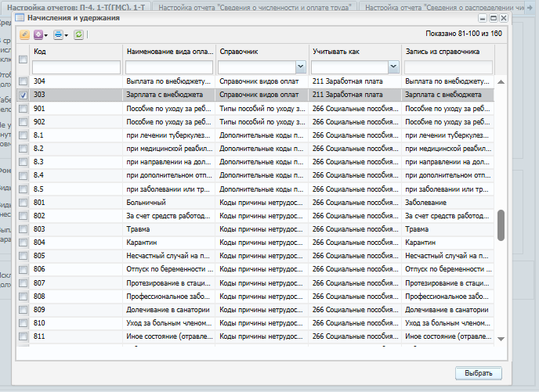Image resolution: width=539 pixels, height=392 pixels.
Task: Click the purple settings toolbar icon
Action: tap(38, 34)
